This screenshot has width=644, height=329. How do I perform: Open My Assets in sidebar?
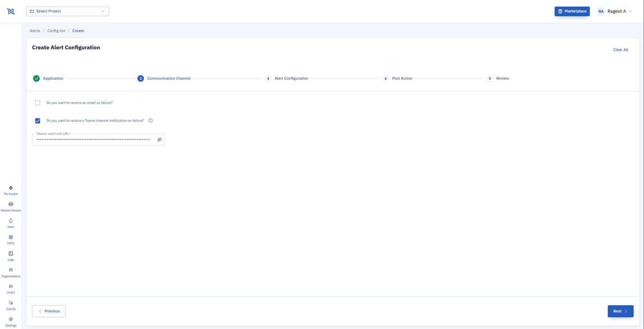point(11,190)
